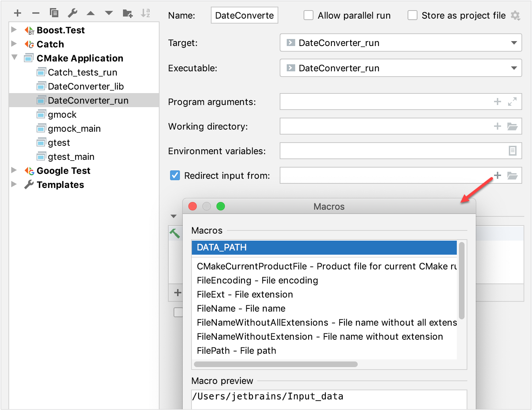Copy the DateConverter_run configuration
This screenshot has height=411, width=532.
54,13
